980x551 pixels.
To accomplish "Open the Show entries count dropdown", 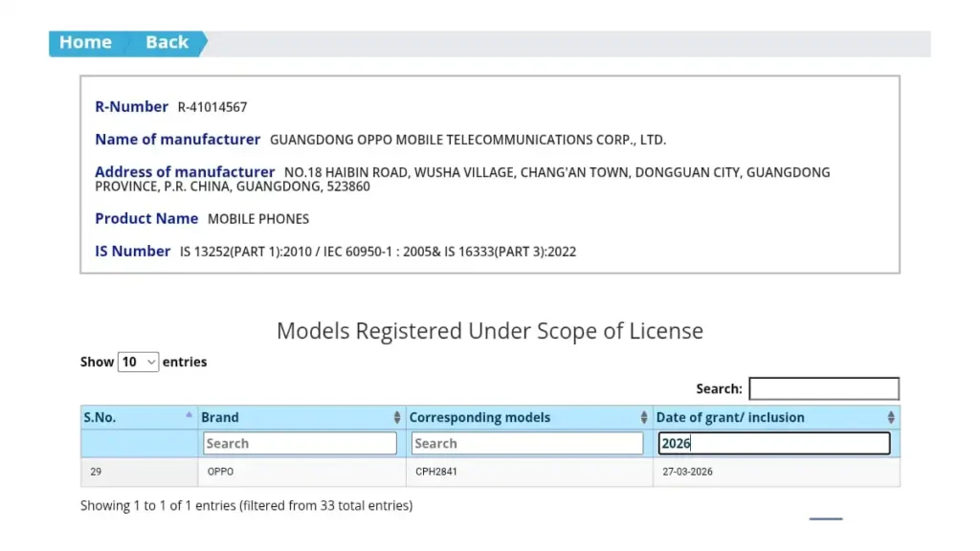I will click(138, 363).
